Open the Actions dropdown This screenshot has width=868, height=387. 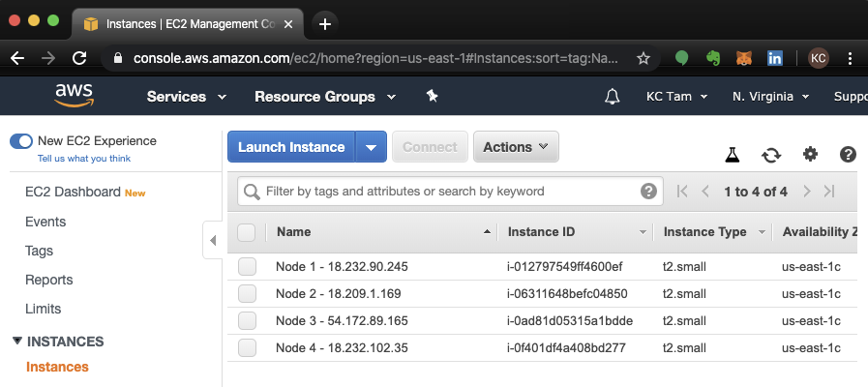point(516,147)
